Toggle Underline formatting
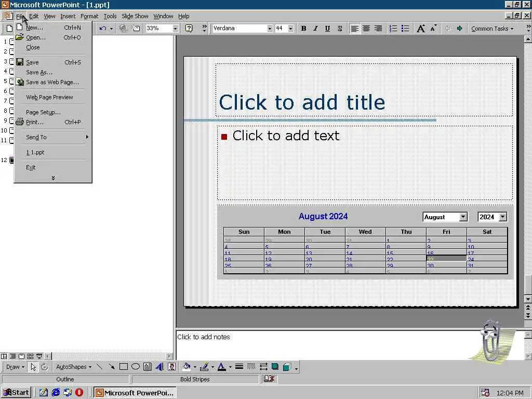 tap(327, 29)
